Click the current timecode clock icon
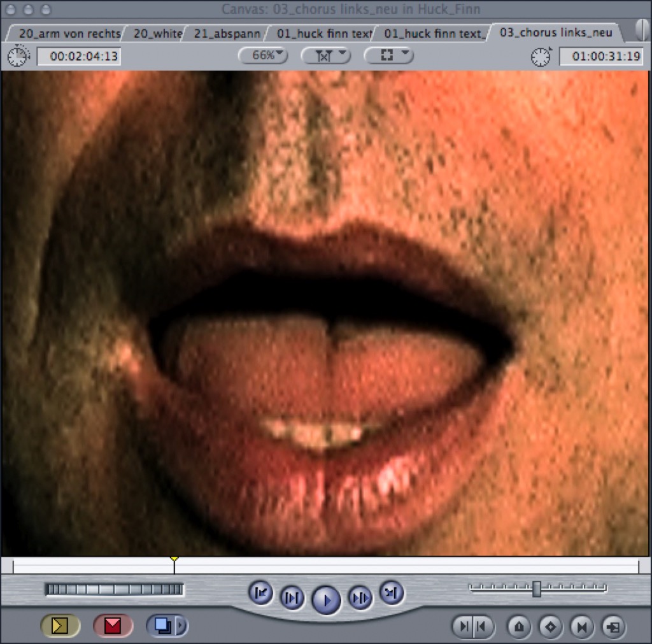Image resolution: width=652 pixels, height=644 pixels. [541, 56]
